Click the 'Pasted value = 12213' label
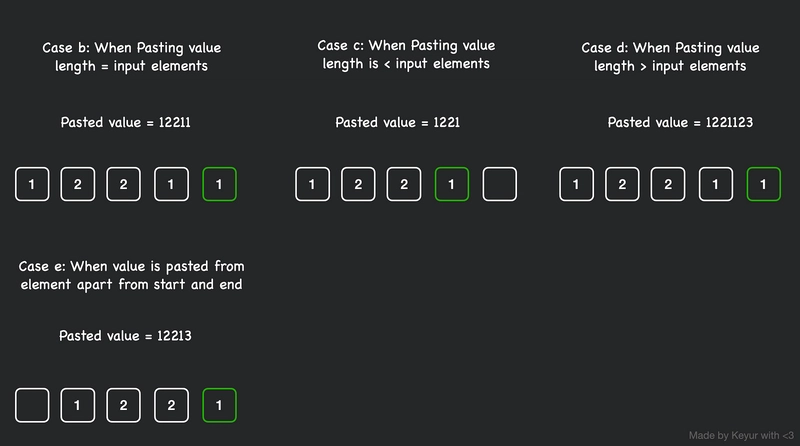Screen dimensions: 800x446 click(x=126, y=336)
